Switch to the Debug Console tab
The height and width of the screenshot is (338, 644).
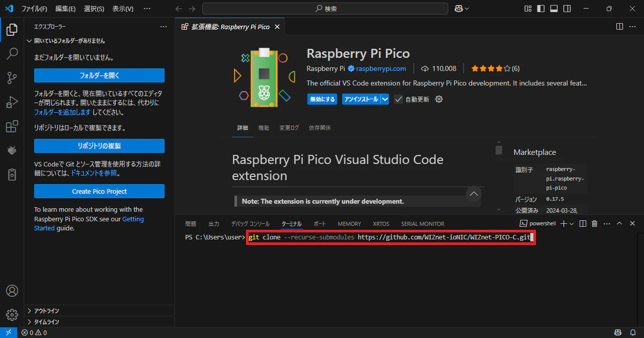[251, 224]
